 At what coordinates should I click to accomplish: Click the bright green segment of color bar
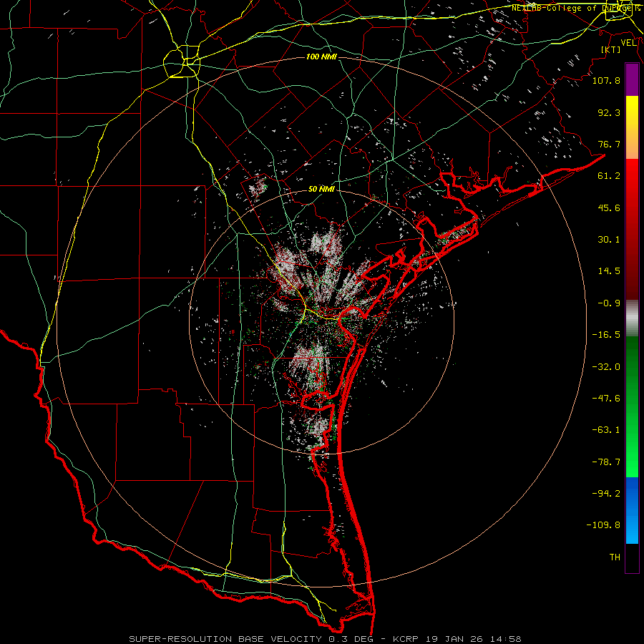tap(632, 406)
